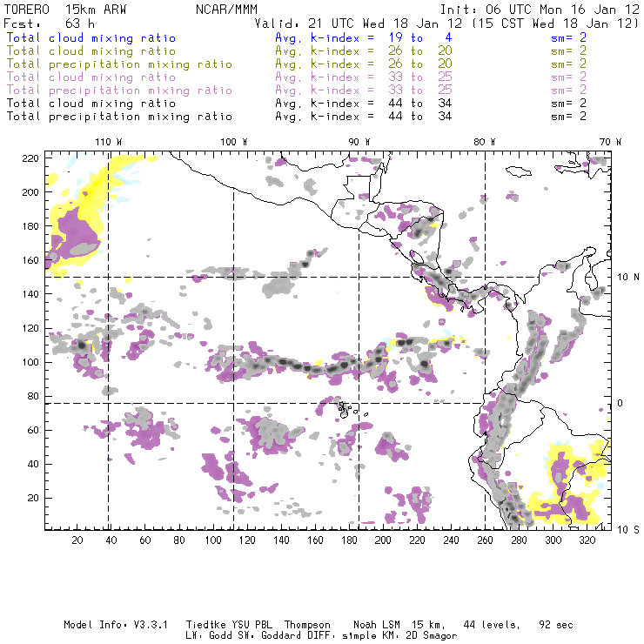Click the '90 W' longitude label
This screenshot has width=644, height=644.
click(359, 142)
